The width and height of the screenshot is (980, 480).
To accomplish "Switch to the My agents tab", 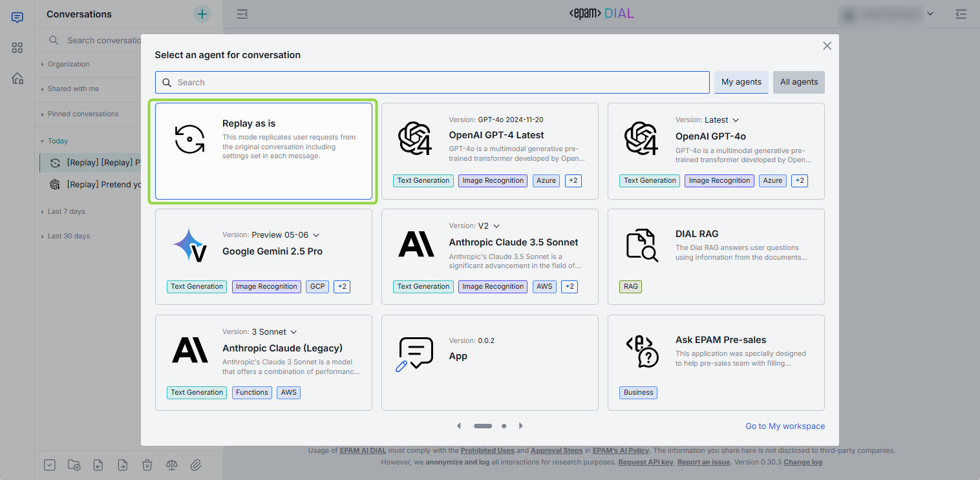I will coord(741,82).
